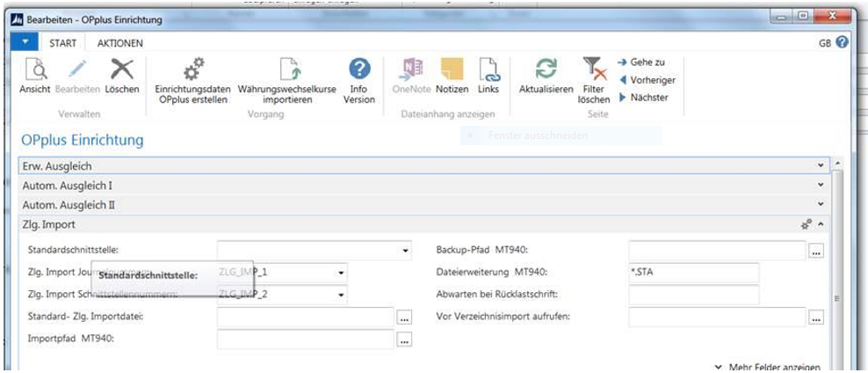Expand the Erw. Ausgleich section
The width and height of the screenshot is (868, 373).
point(424,165)
